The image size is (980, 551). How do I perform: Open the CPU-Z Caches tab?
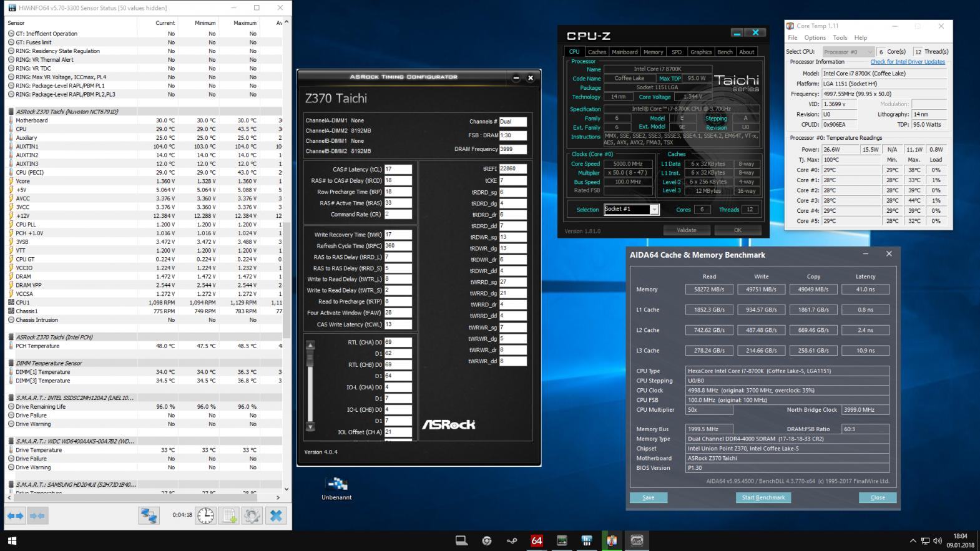tap(597, 52)
